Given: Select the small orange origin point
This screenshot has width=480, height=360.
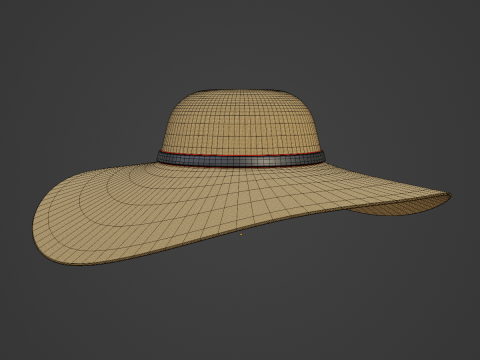Looking at the screenshot, I should point(241,235).
